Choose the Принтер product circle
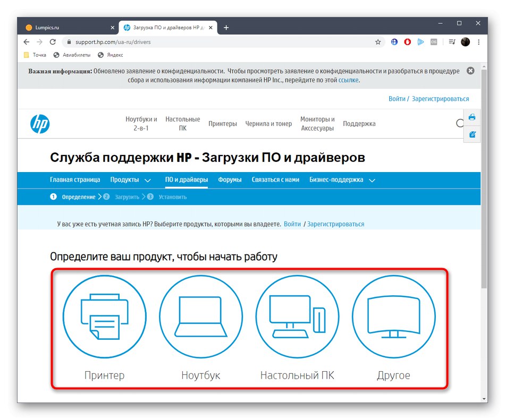The height and width of the screenshot is (420, 505). 104,317
